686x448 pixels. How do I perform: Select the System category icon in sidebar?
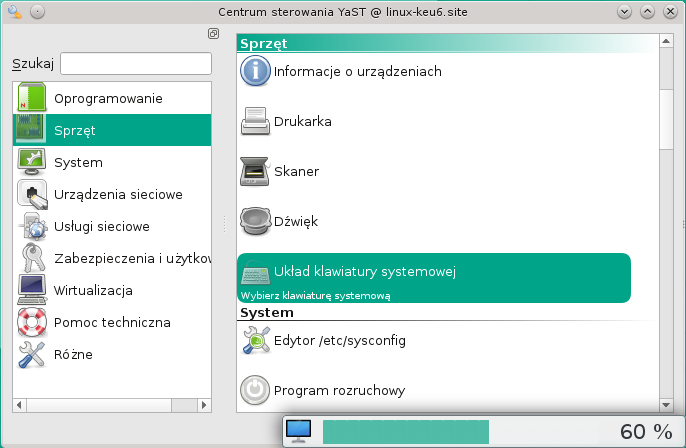point(33,162)
